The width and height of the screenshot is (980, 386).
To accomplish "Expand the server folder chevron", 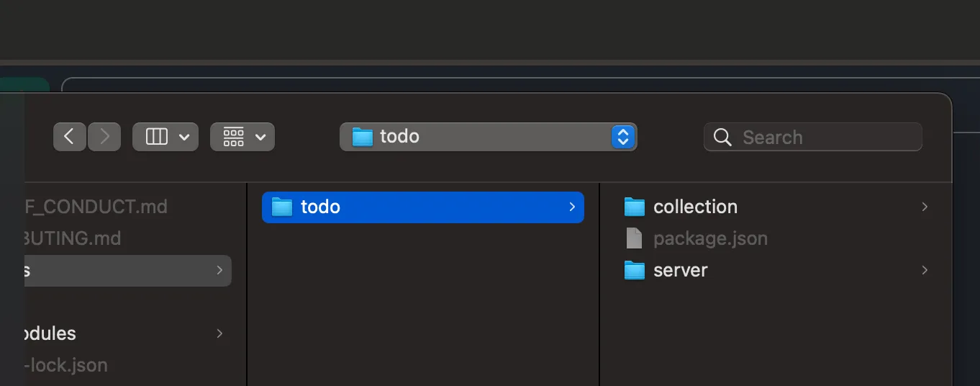I will click(925, 271).
